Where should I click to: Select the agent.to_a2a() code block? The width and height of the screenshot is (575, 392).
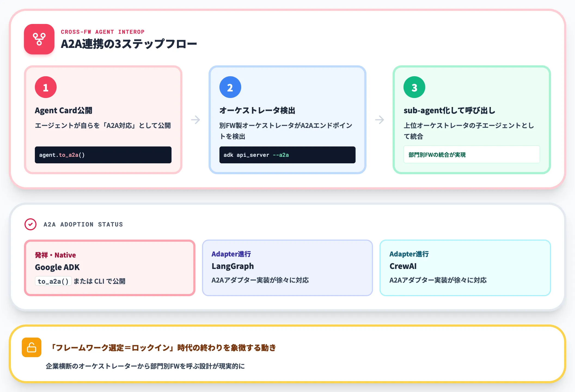click(x=103, y=155)
